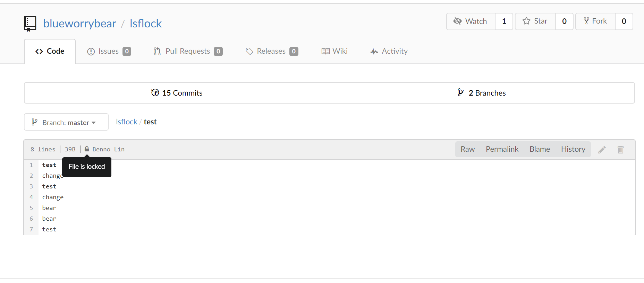Click the branches fork icon
The height and width of the screenshot is (283, 644).
(x=460, y=92)
